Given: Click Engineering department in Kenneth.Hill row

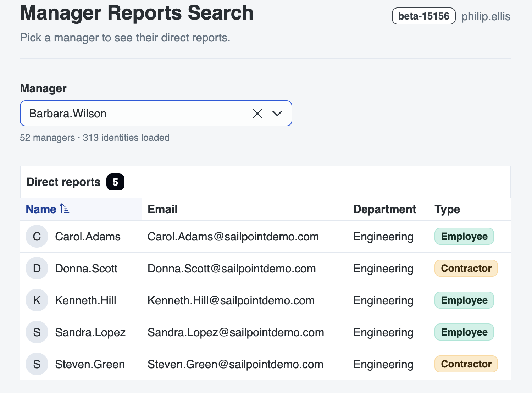Looking at the screenshot, I should click(383, 300).
